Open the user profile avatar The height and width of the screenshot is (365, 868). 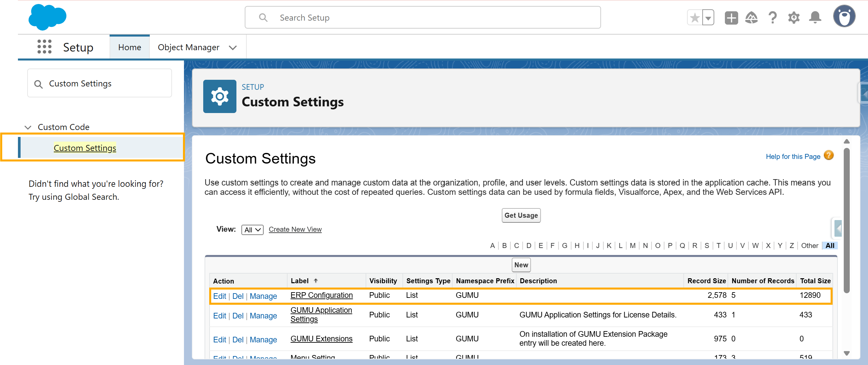click(844, 16)
